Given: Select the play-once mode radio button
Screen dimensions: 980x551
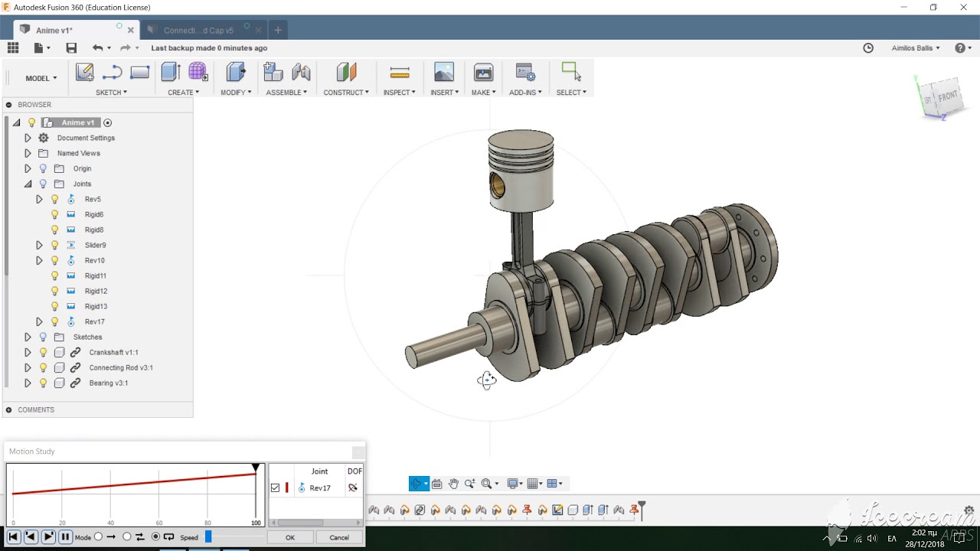Looking at the screenshot, I should (98, 537).
